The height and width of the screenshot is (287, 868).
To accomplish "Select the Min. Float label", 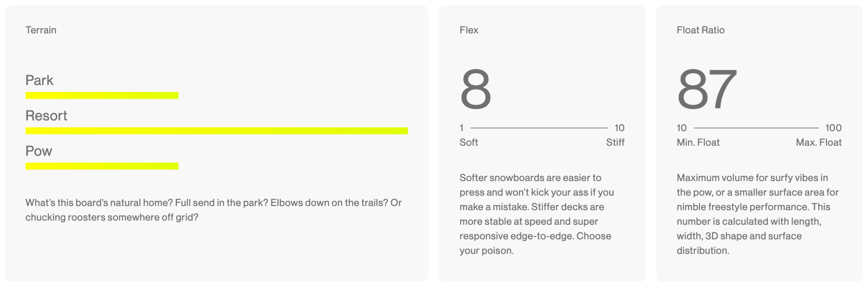I will tap(698, 142).
